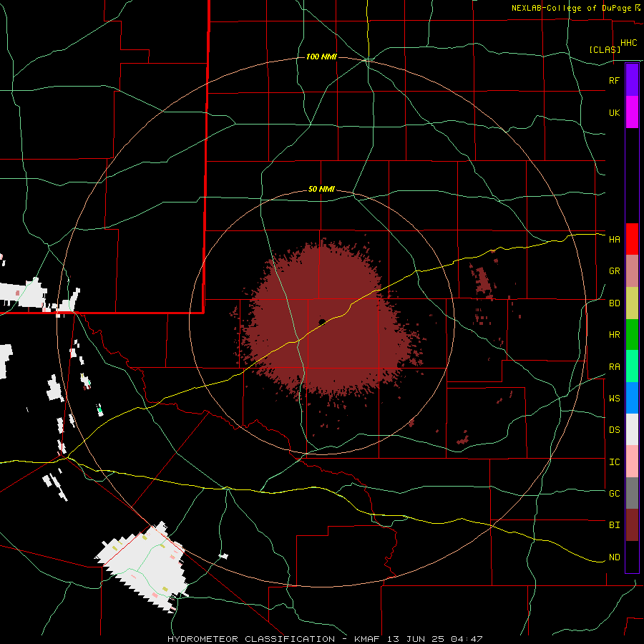644x644 pixels.
Task: Select the DS white legend swatch
Action: pyautogui.click(x=632, y=429)
